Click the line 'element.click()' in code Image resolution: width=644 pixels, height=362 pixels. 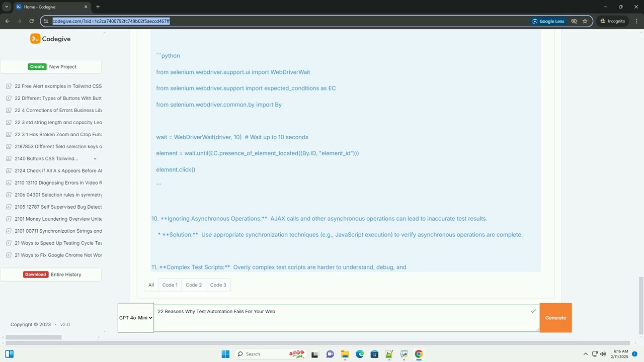coord(176,169)
